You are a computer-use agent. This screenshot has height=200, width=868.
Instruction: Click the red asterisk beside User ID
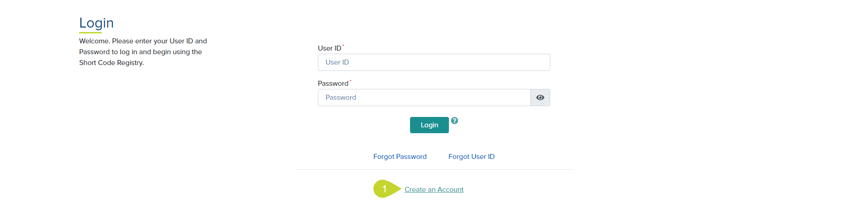pyautogui.click(x=343, y=45)
